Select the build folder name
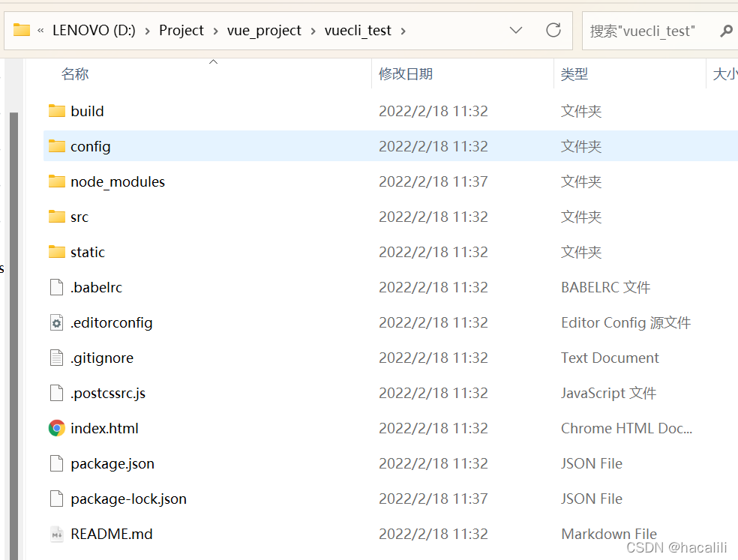The image size is (738, 560). (87, 112)
